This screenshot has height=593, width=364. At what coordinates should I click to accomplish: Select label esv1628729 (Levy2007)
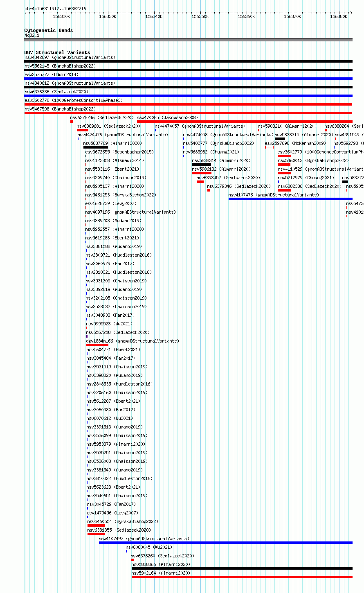pyautogui.click(x=111, y=203)
